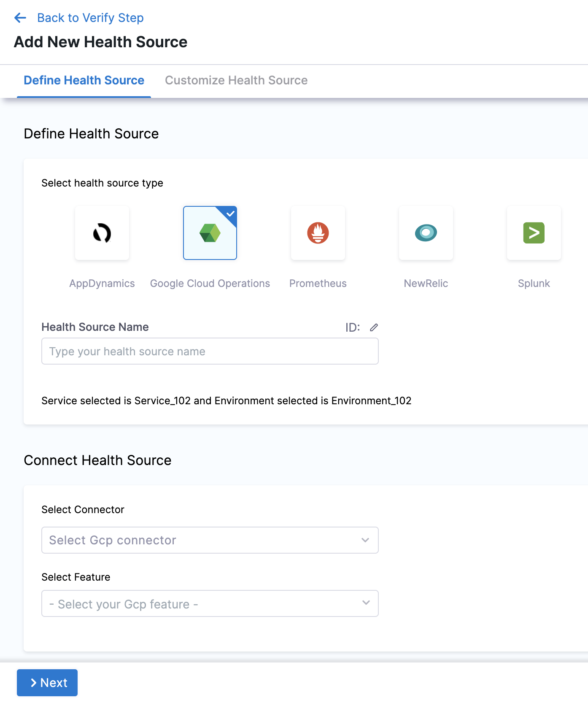Switch to the Define Health Source tab
The height and width of the screenshot is (703, 588).
point(84,80)
